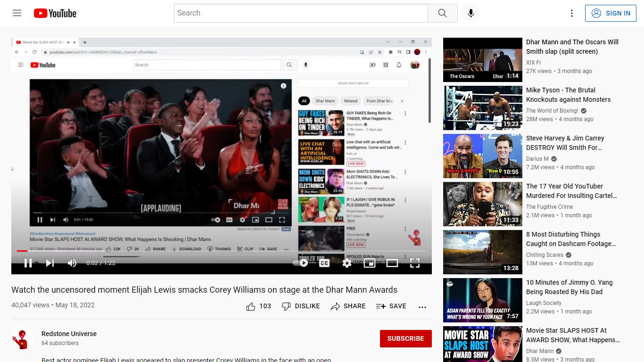644x362 pixels.
Task: Click '40,047 views • May 18, 2022' text
Action: point(53,305)
